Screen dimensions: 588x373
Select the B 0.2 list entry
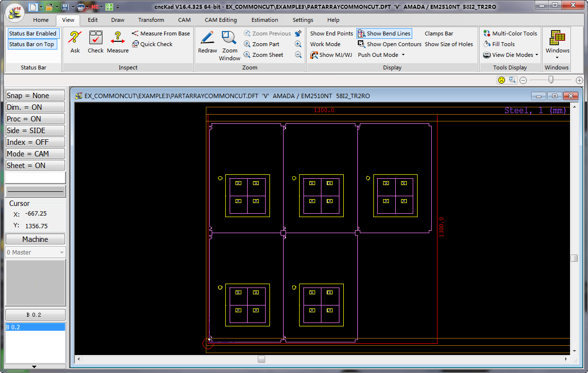pyautogui.click(x=35, y=327)
